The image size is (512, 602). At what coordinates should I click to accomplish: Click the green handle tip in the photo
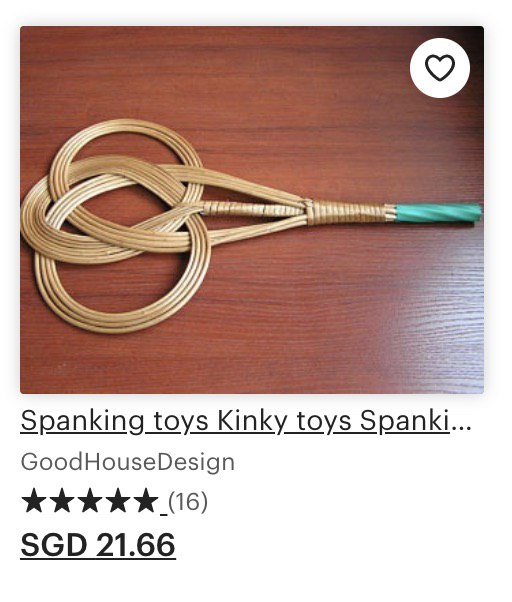pyautogui.click(x=439, y=213)
